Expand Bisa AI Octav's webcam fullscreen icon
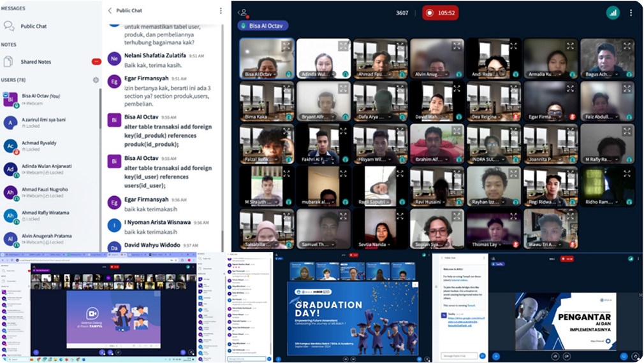The image size is (644, 363). 286,46
